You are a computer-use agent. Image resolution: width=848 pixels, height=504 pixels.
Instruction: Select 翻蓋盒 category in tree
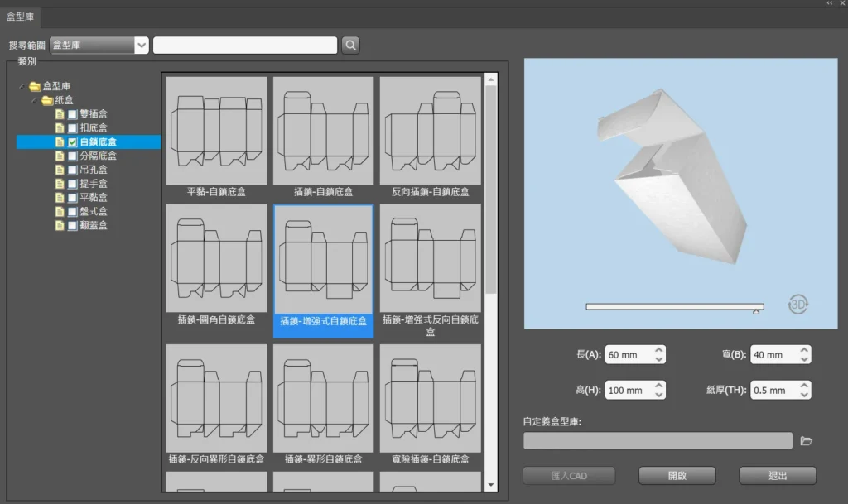[x=93, y=225]
